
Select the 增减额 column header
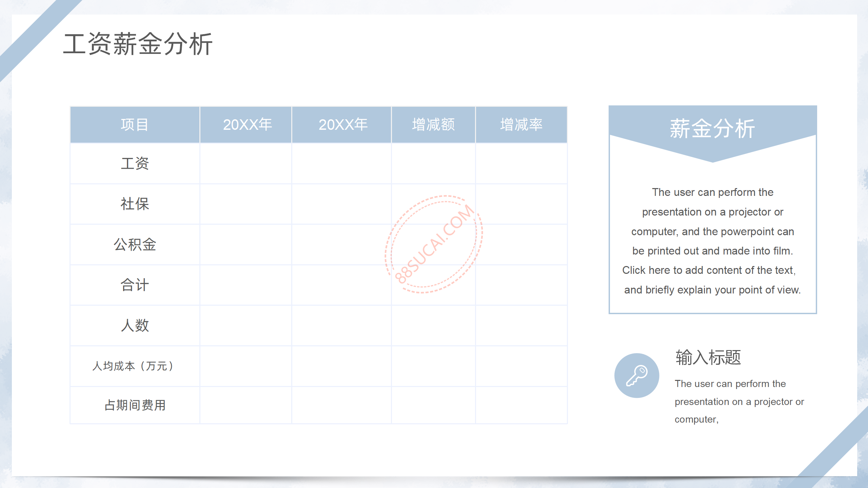point(433,125)
